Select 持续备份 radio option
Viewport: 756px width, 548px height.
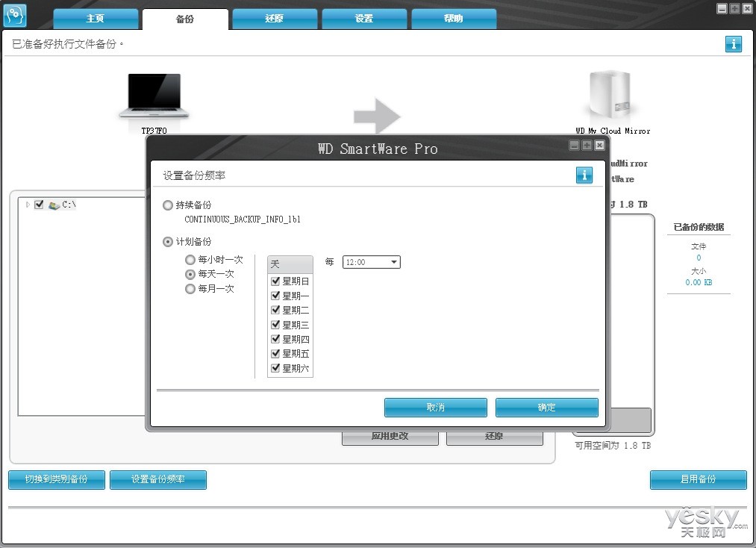coord(168,205)
